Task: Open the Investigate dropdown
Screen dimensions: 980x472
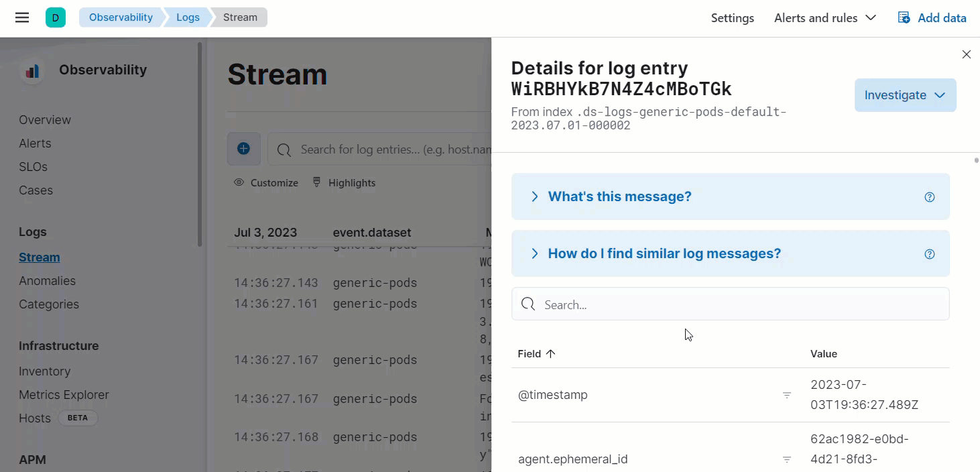Action: (x=905, y=95)
